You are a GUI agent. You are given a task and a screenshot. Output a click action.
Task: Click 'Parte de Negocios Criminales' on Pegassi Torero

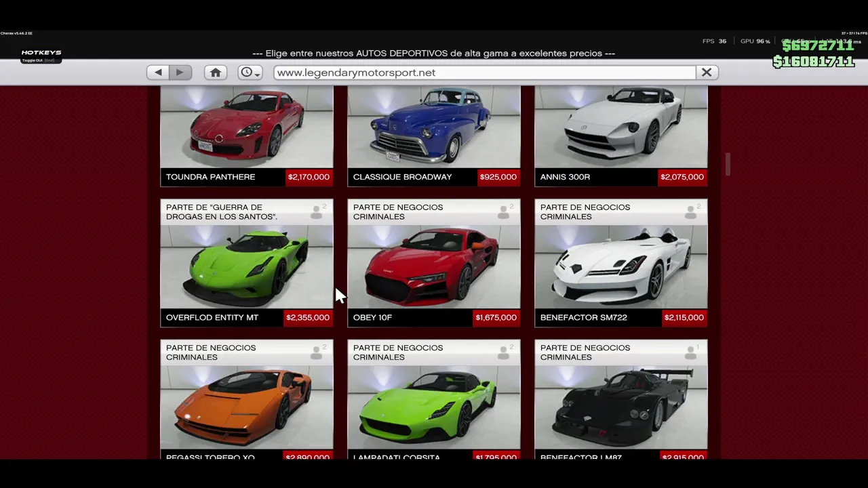pos(211,352)
